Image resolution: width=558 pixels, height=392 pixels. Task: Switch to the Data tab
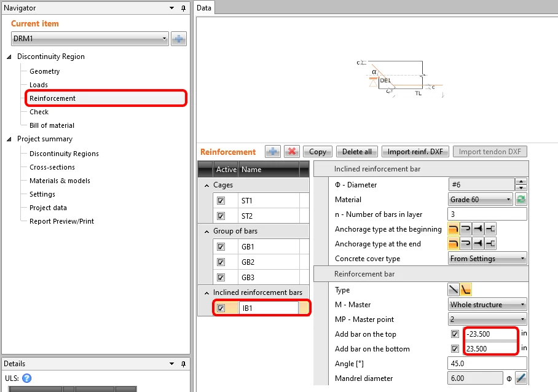point(204,8)
